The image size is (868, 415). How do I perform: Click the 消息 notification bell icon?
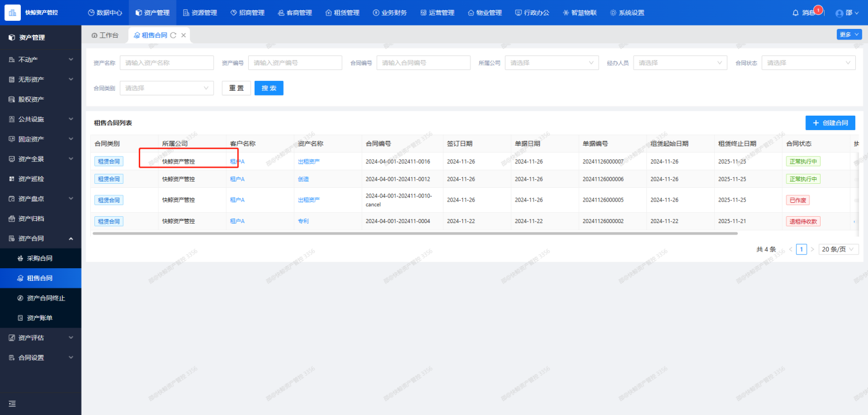click(796, 13)
